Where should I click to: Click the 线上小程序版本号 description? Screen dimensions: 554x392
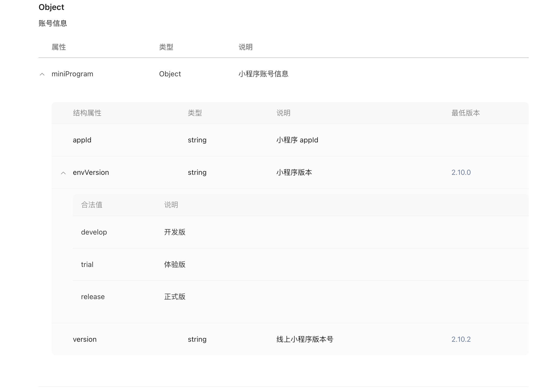305,339
